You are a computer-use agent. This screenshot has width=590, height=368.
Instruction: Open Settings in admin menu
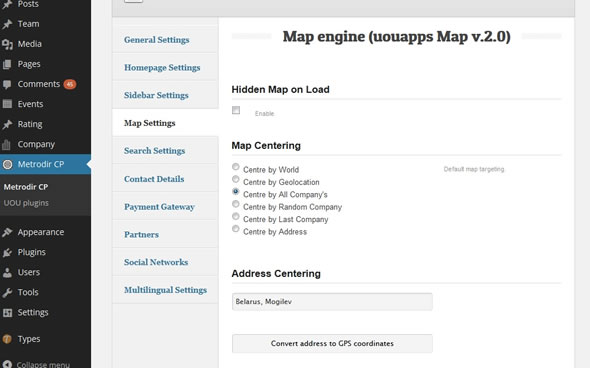coord(33,312)
